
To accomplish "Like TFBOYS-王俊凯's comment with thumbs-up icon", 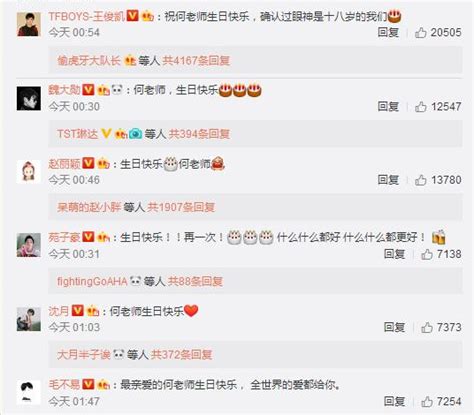I will click(420, 33).
